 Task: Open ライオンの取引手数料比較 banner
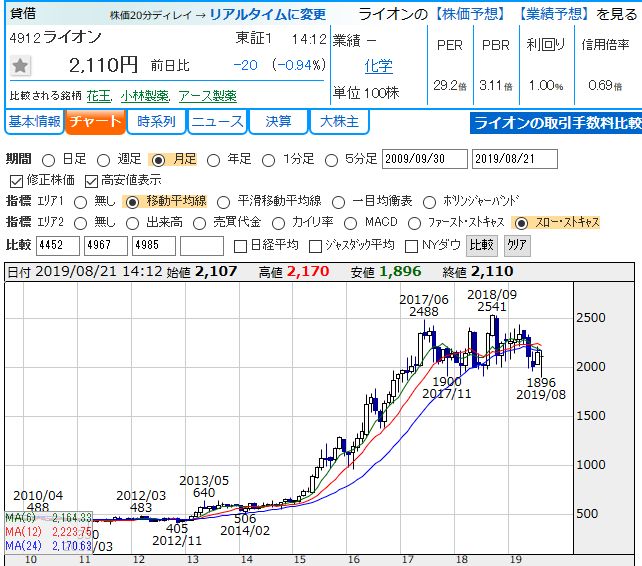[556, 123]
